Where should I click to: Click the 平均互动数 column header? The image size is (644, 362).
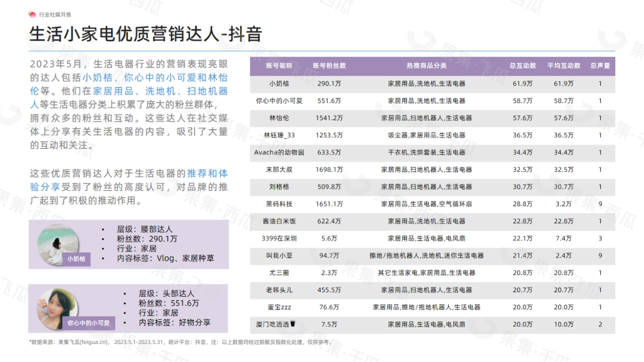pyautogui.click(x=564, y=66)
